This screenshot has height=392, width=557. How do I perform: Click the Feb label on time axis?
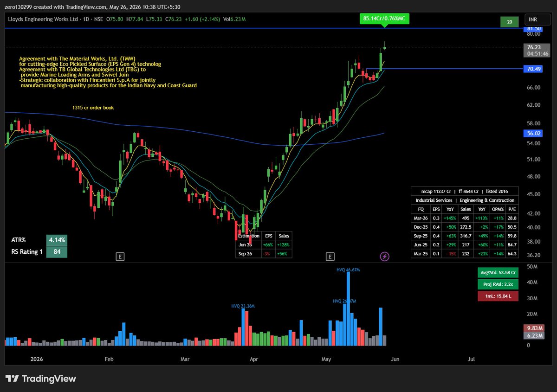tap(109, 359)
